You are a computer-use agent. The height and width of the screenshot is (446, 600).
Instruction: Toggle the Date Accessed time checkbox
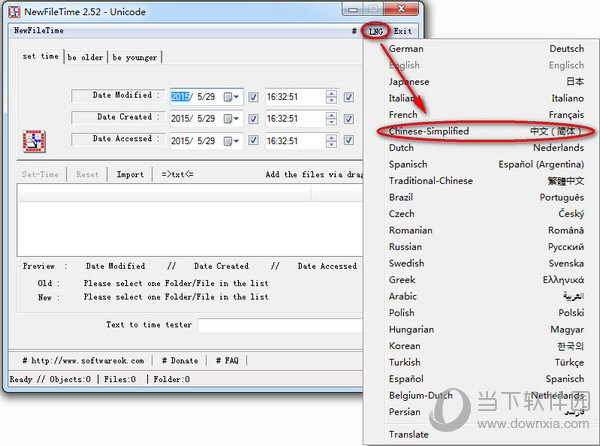click(x=349, y=140)
